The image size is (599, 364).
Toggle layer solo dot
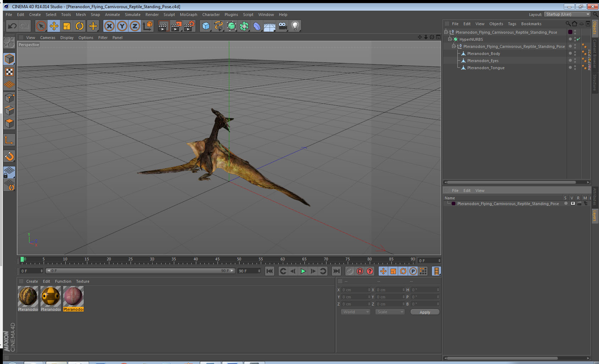click(566, 204)
